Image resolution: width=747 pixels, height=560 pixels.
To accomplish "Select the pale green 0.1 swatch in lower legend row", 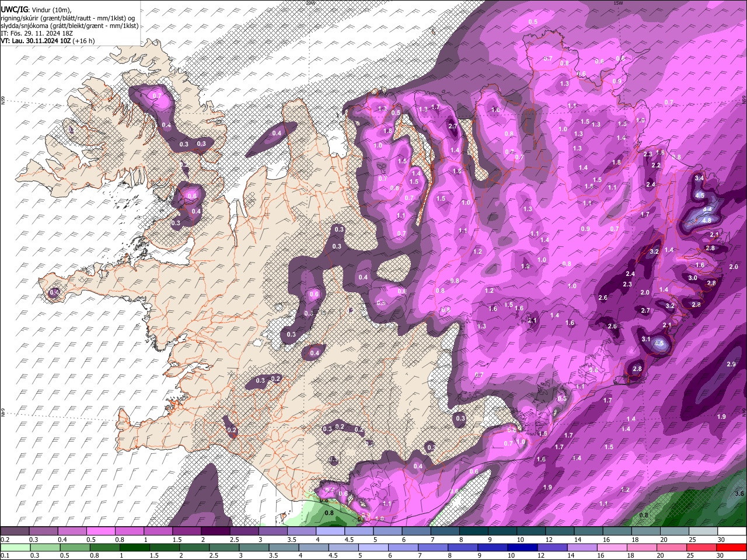I will (x=15, y=548).
